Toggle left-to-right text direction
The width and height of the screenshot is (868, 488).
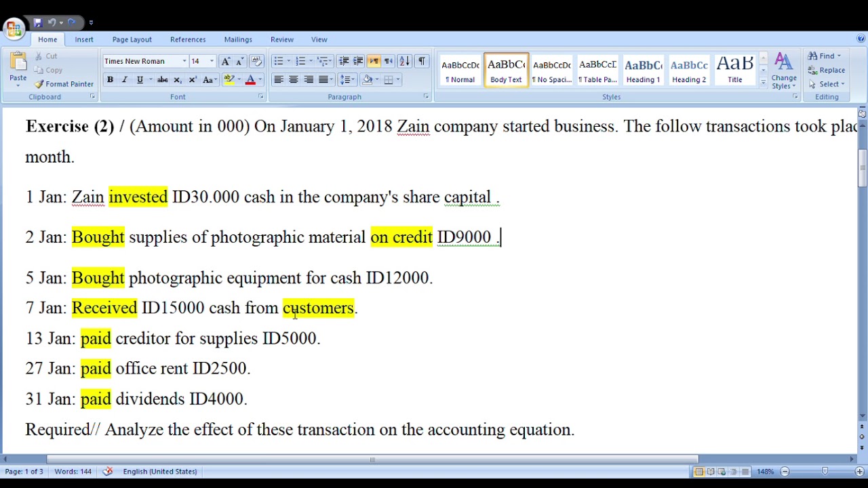point(374,61)
